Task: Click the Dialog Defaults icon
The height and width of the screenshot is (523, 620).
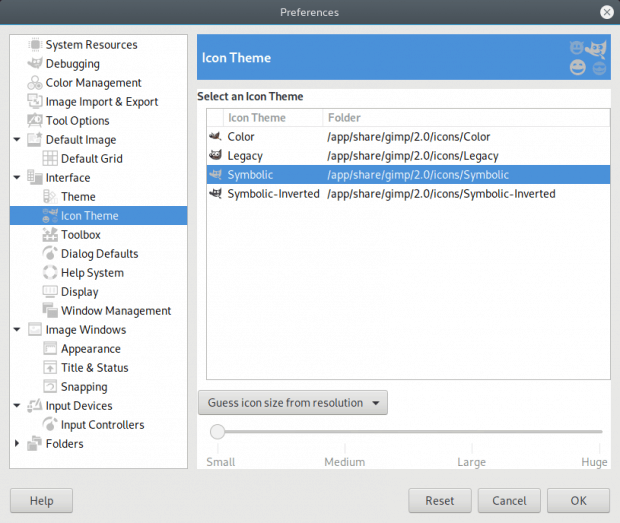Action: pos(50,253)
